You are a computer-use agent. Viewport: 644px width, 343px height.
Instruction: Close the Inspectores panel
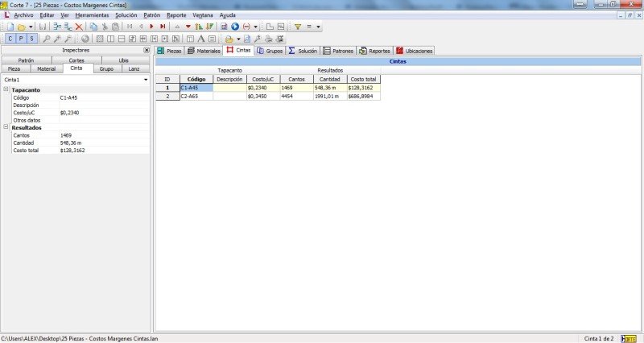[x=146, y=50]
